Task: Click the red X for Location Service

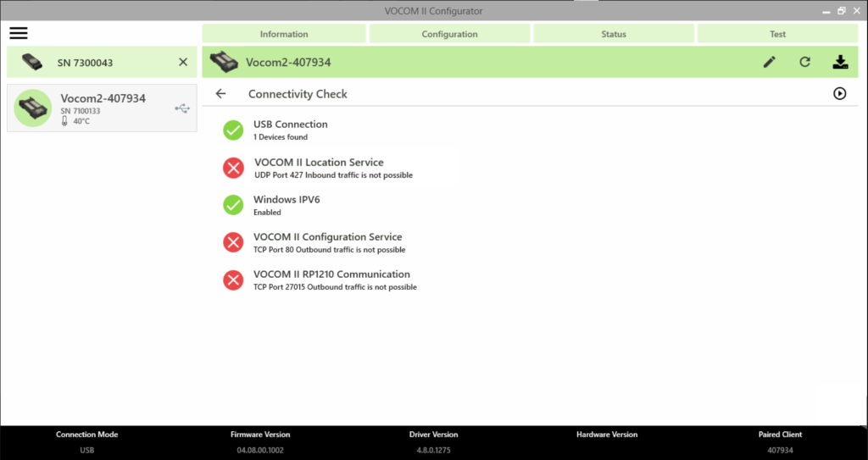Action: click(x=233, y=168)
